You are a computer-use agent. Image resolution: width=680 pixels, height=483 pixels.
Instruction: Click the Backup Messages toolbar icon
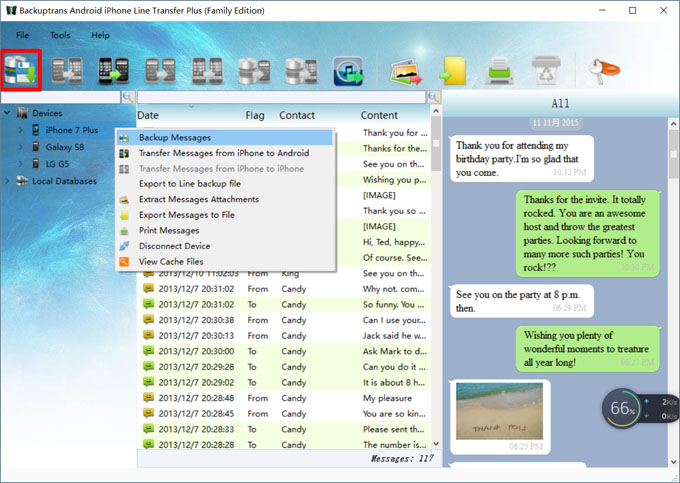click(x=21, y=70)
